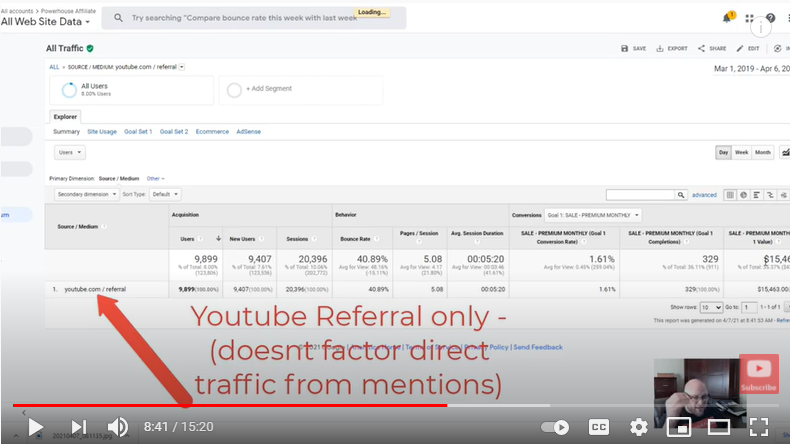Click ALL breadcrumb link
The height and width of the screenshot is (444, 790).
[x=54, y=67]
